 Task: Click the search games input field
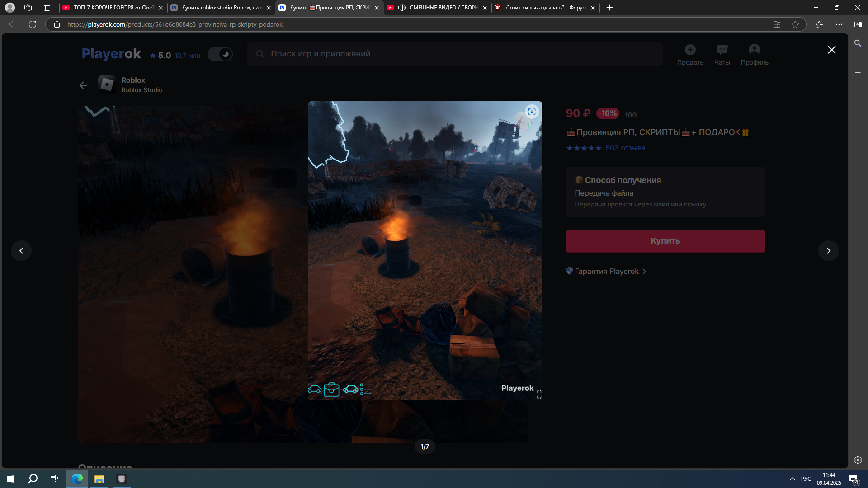click(454, 54)
